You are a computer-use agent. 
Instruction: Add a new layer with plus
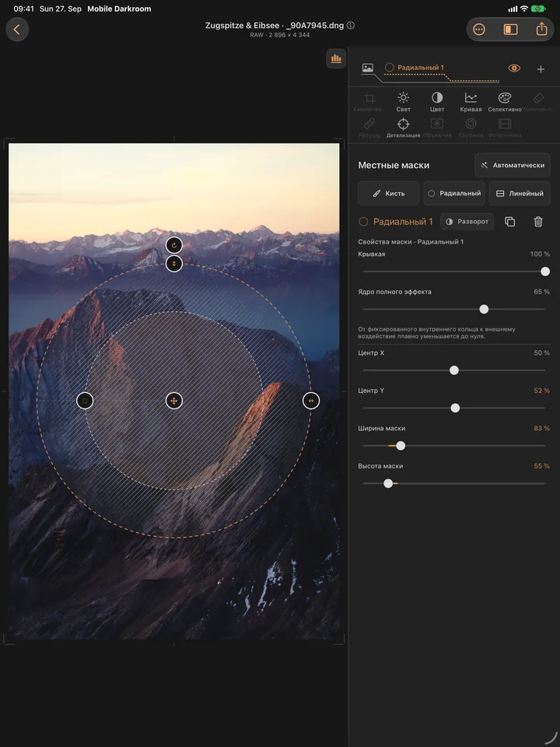pos(541,69)
